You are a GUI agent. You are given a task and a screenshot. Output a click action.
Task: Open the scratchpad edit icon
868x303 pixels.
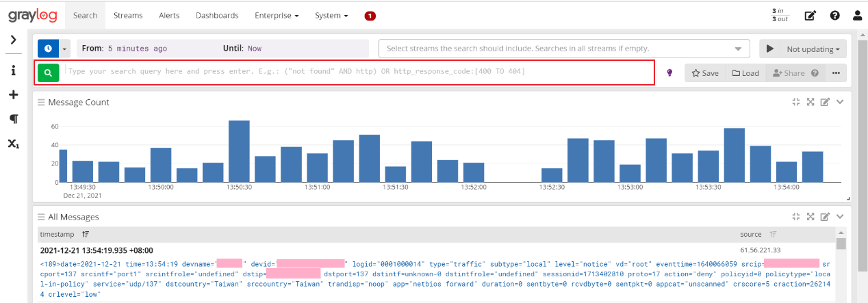(x=810, y=15)
